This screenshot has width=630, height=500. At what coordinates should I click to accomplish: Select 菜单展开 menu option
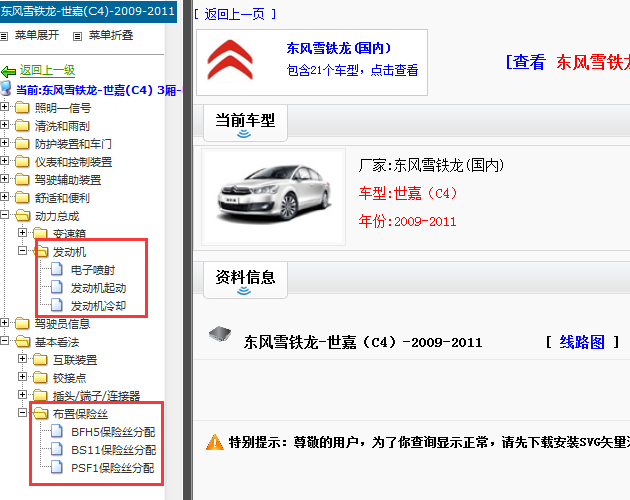pyautogui.click(x=37, y=35)
